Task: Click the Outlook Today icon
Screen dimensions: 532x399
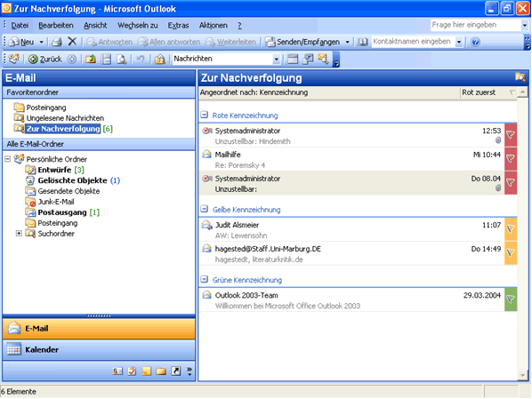Action: coord(14,59)
